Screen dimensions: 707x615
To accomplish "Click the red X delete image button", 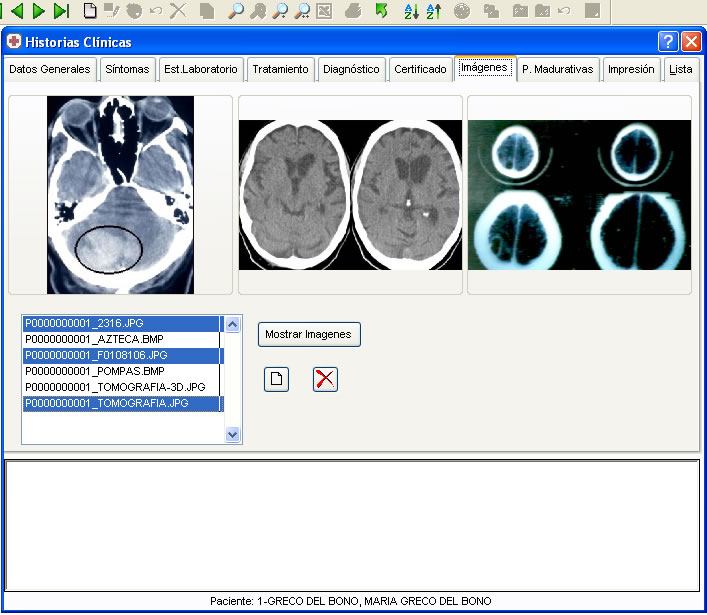I will coord(325,379).
